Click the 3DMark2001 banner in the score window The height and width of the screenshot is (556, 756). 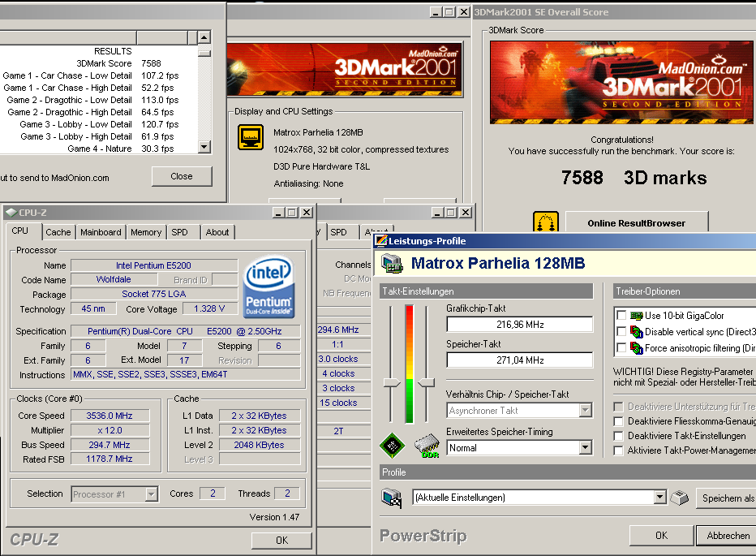tap(621, 83)
